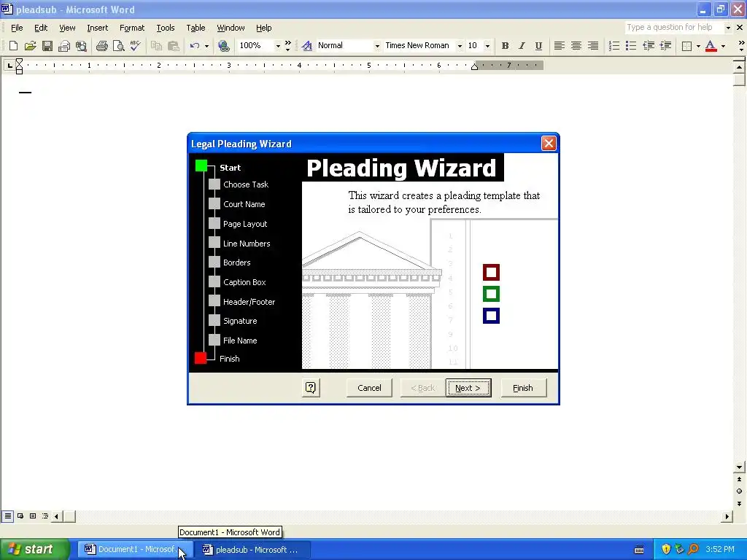The width and height of the screenshot is (747, 560).
Task: Open the Style dropdown showing Normal
Action: [x=377, y=46]
